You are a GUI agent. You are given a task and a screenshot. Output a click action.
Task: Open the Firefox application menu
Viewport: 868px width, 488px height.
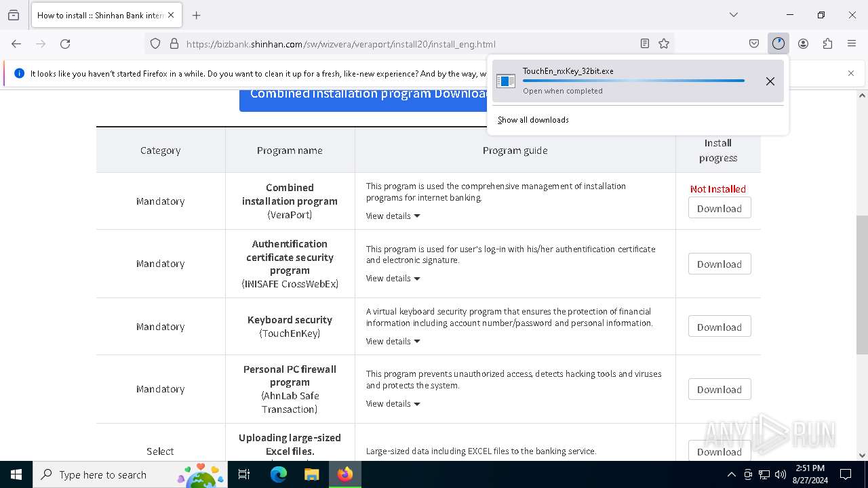[852, 43]
